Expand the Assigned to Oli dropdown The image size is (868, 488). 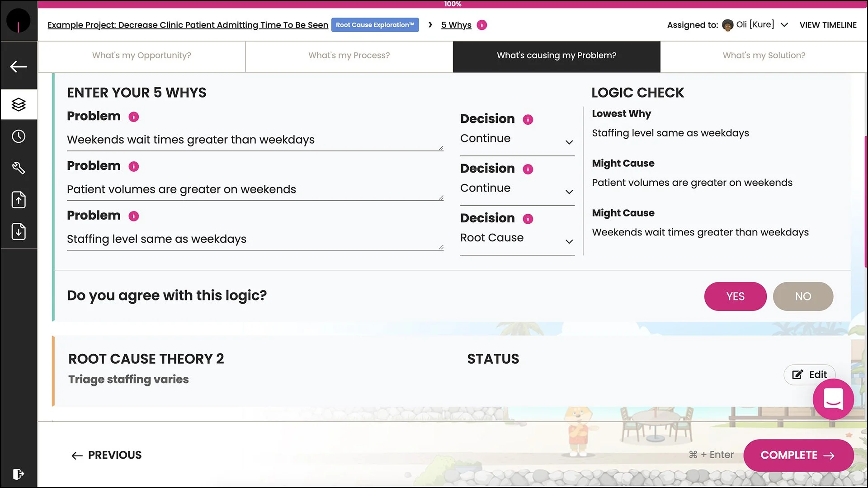click(784, 25)
